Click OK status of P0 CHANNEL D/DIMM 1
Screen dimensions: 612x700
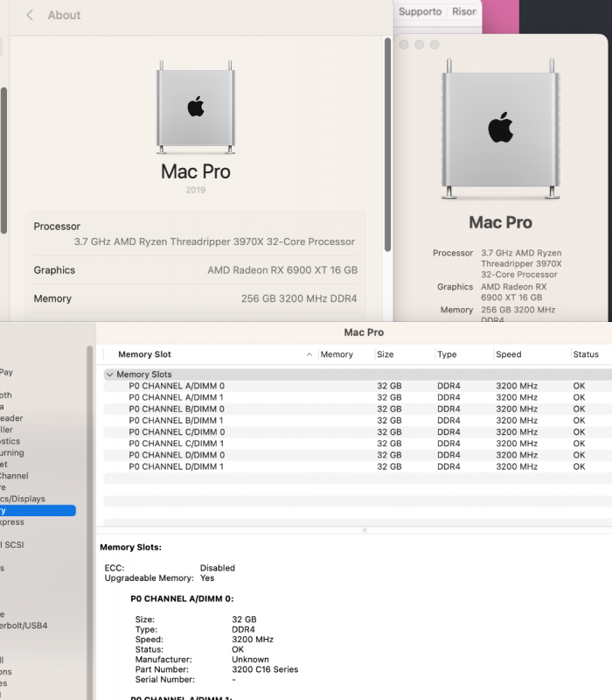(x=579, y=466)
